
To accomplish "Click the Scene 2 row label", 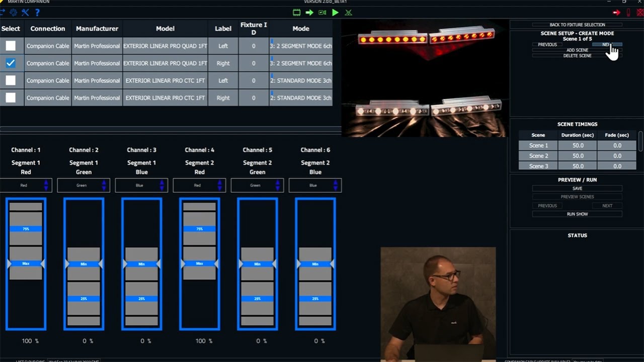I will tap(538, 156).
